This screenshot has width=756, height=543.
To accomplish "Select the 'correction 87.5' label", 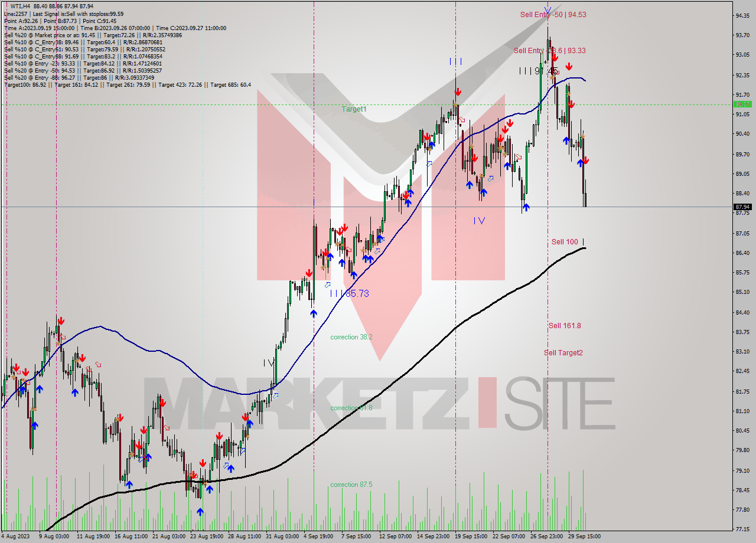I will tap(351, 485).
